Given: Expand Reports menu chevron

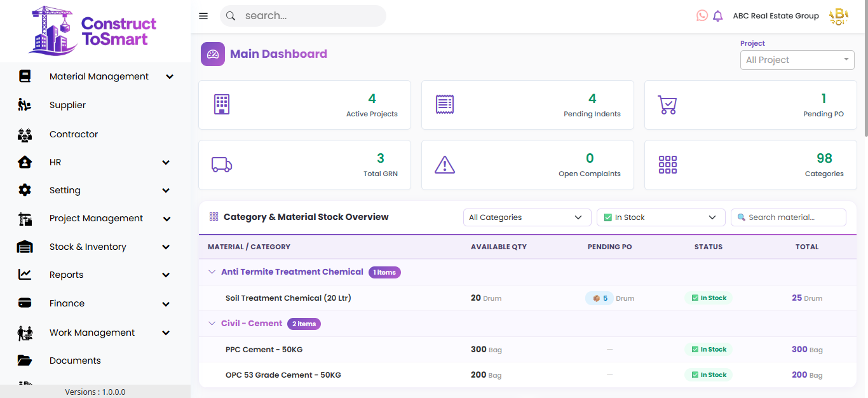Looking at the screenshot, I should 166,275.
